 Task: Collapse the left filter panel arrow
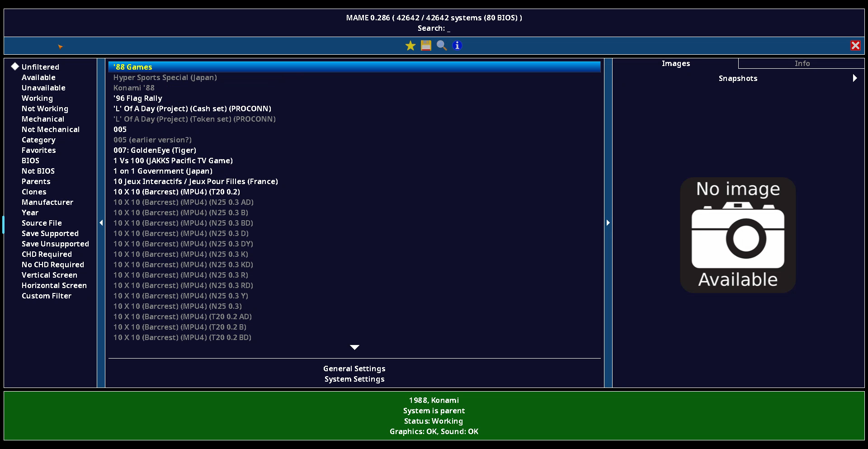(101, 222)
